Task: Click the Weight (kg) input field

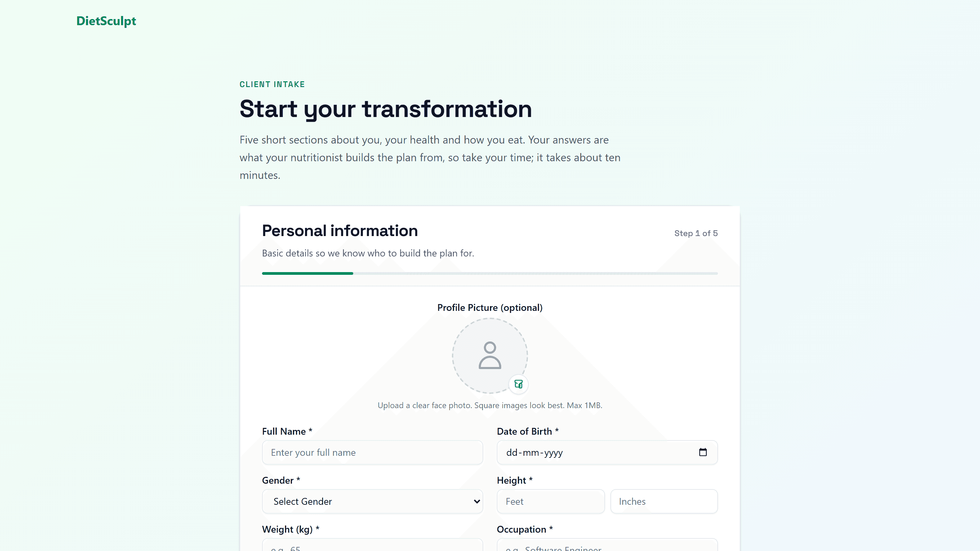Action: coord(373,545)
